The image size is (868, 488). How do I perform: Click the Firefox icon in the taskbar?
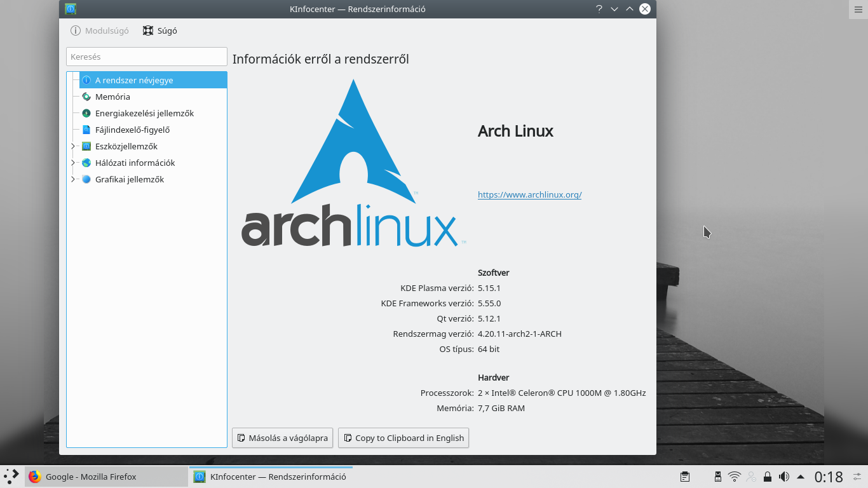(35, 477)
